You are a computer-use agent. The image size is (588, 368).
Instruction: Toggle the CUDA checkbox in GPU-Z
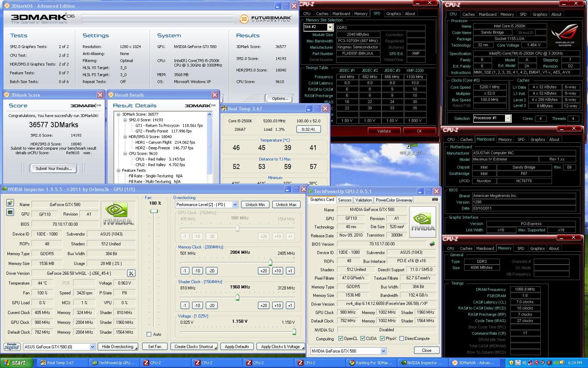(x=363, y=339)
